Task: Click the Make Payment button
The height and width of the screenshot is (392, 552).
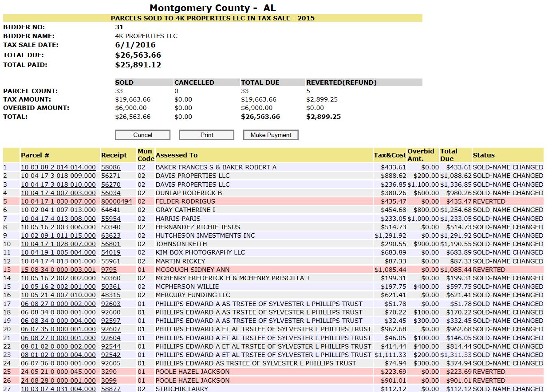Action: (271, 135)
